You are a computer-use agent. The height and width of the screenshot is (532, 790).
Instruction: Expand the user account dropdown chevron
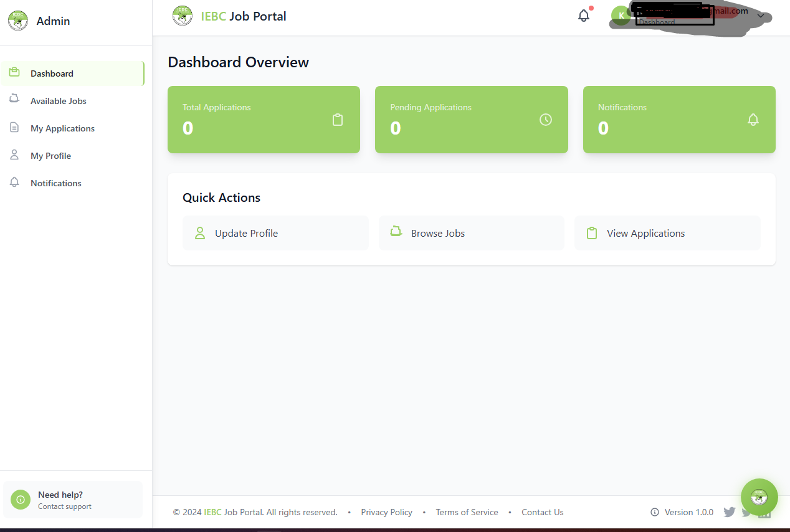pyautogui.click(x=761, y=16)
